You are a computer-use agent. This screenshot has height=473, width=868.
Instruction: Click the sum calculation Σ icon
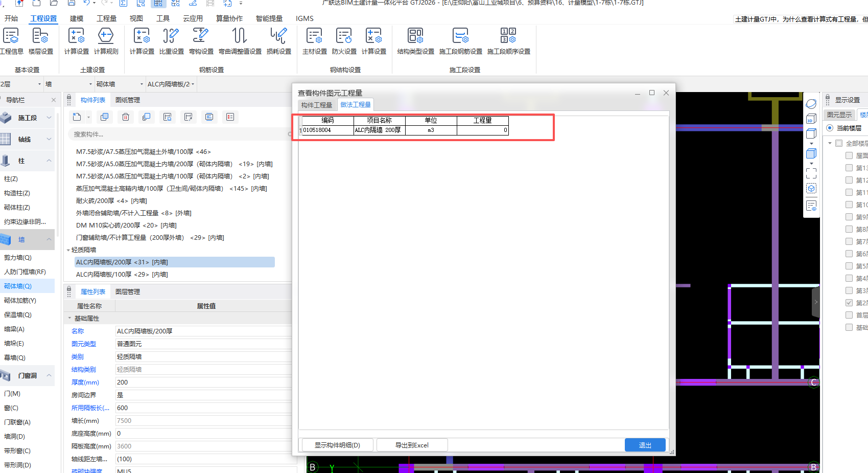coord(124,3)
